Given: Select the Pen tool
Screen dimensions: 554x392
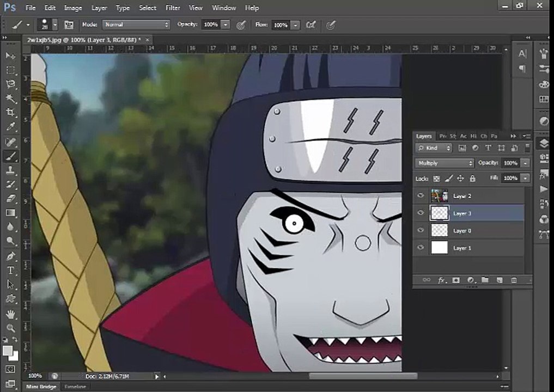Looking at the screenshot, I should click(x=10, y=256).
